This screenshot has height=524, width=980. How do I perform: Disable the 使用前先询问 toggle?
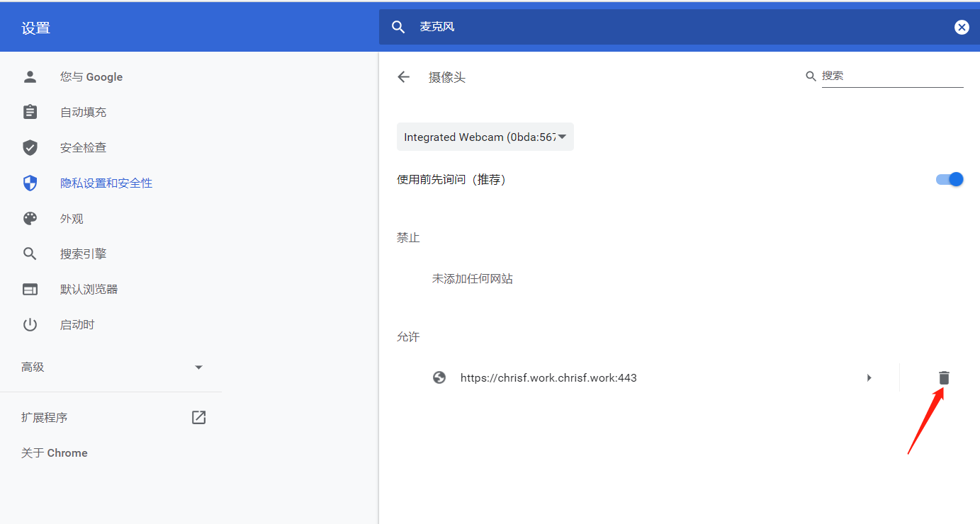coord(950,179)
